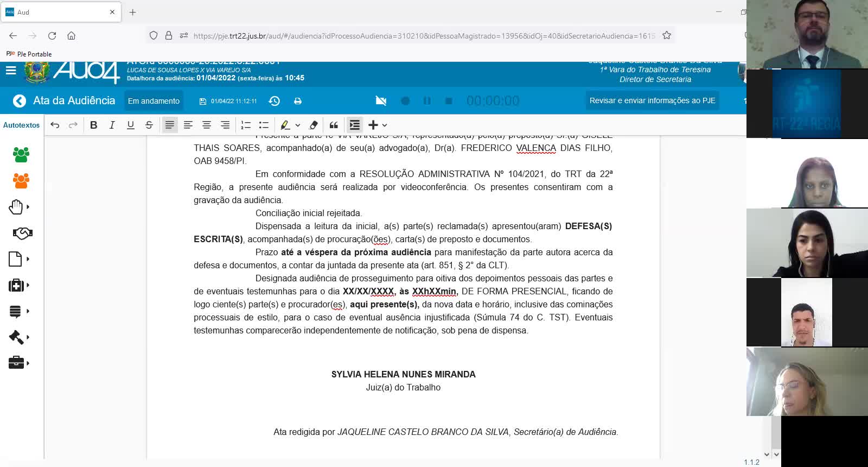868x467 pixels.
Task: Click Revisar e enviar informações ao PJE
Action: (653, 100)
